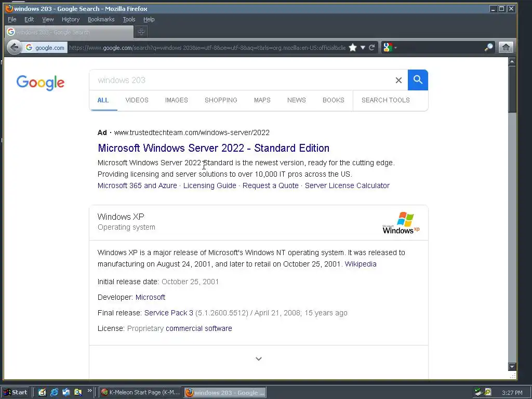Image resolution: width=532 pixels, height=399 pixels.
Task: Select the ALL results tab
Action: [x=103, y=100]
